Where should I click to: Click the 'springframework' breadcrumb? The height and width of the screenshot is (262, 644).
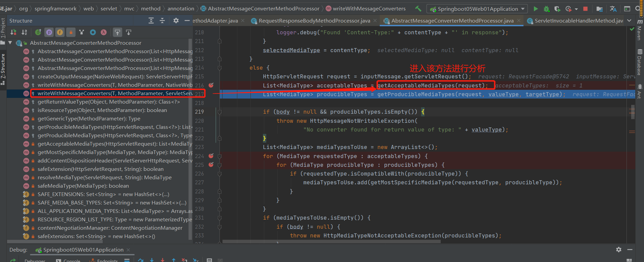click(56, 9)
